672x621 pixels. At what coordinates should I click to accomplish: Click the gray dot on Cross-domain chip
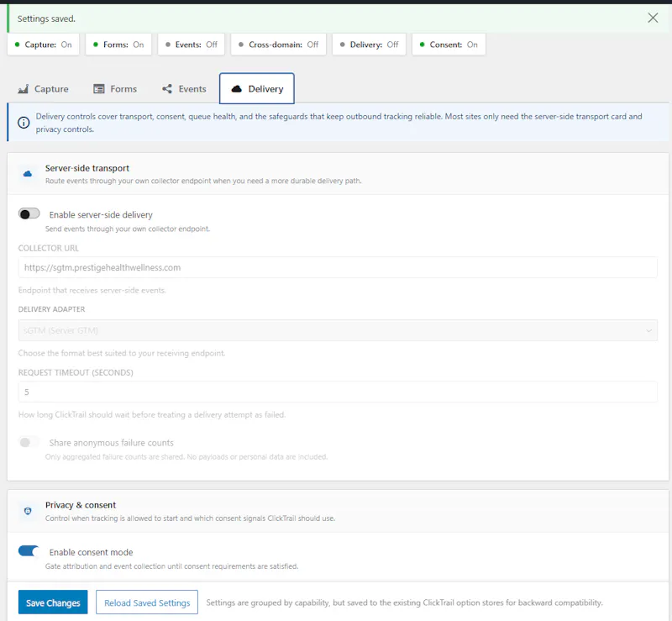(241, 45)
